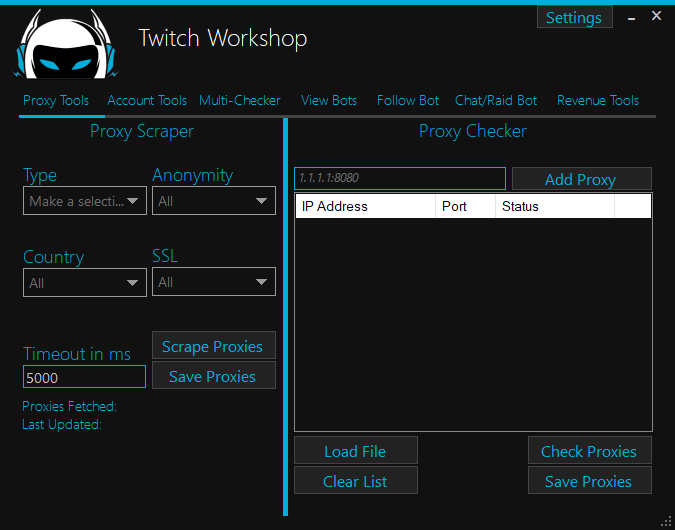
Task: Close the Twitch Workshop window
Action: coord(656,16)
